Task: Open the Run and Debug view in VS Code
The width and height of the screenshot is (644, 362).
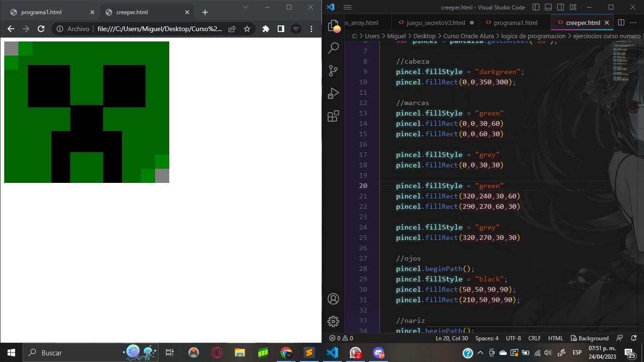Action: (333, 93)
